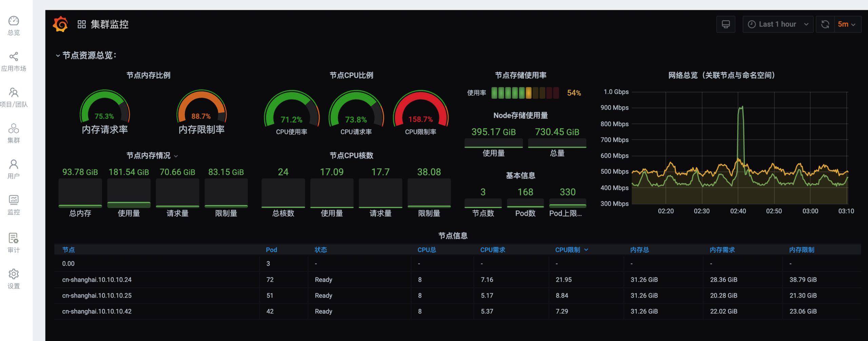Screen dimensions: 868x341
Task: Click the Node存储使用量 panel title
Action: click(521, 115)
